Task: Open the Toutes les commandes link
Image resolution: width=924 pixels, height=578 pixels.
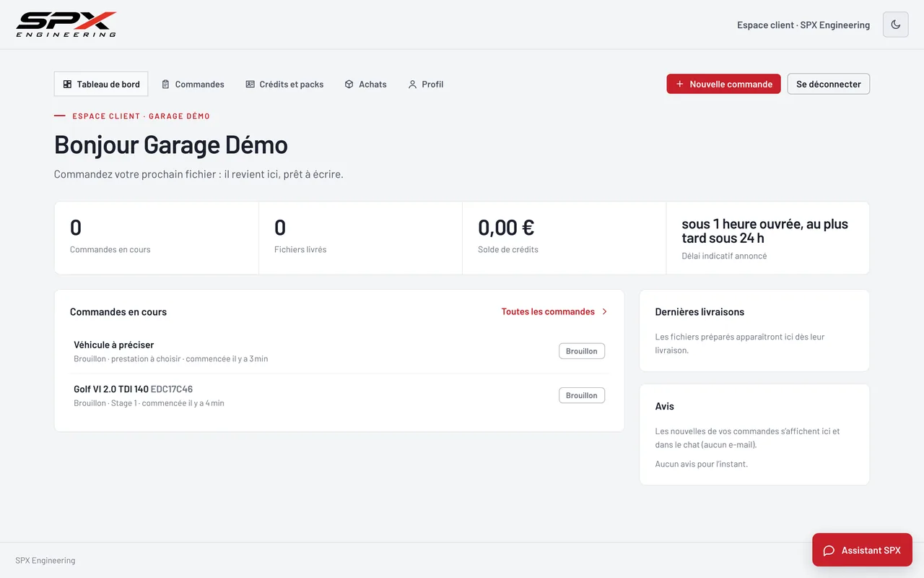Action: click(x=554, y=312)
